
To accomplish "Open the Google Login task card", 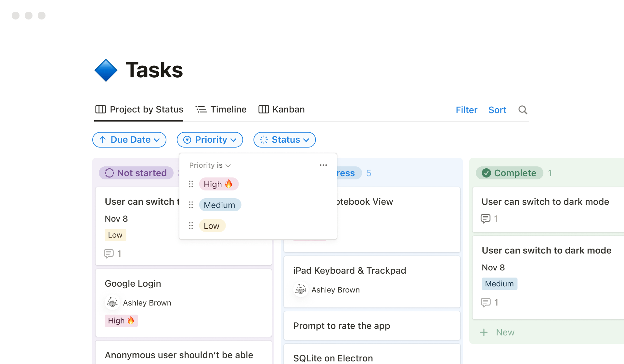I will coord(133,283).
